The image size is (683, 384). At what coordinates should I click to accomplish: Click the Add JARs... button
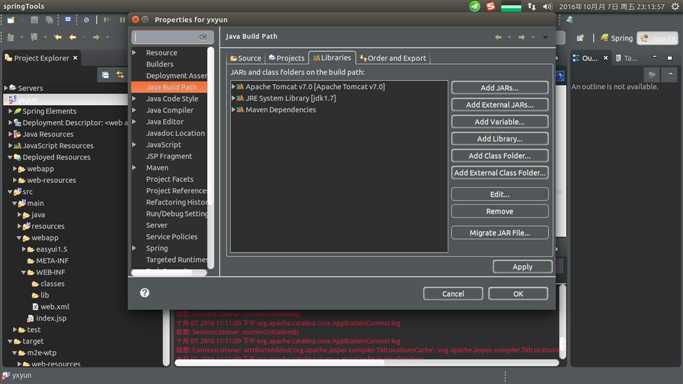coord(500,88)
